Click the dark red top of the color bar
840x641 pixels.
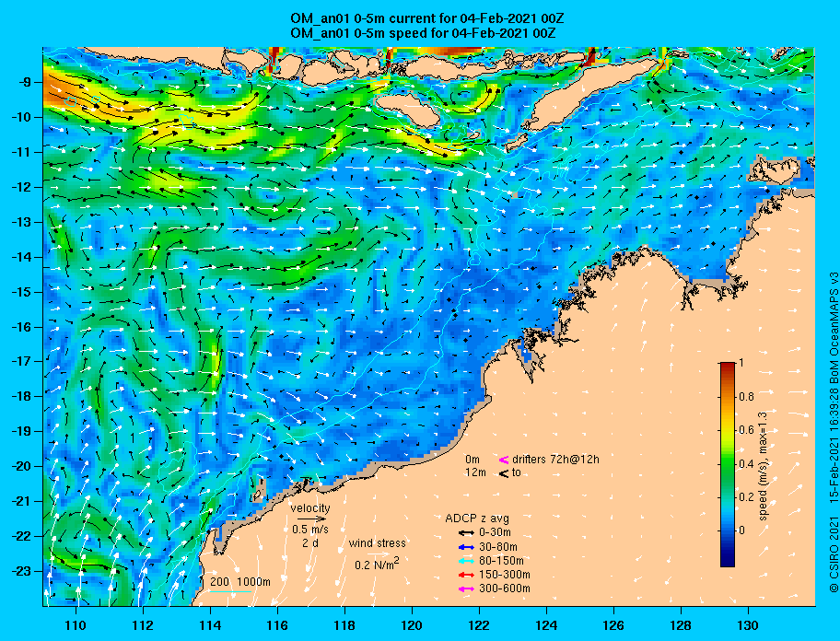728,367
